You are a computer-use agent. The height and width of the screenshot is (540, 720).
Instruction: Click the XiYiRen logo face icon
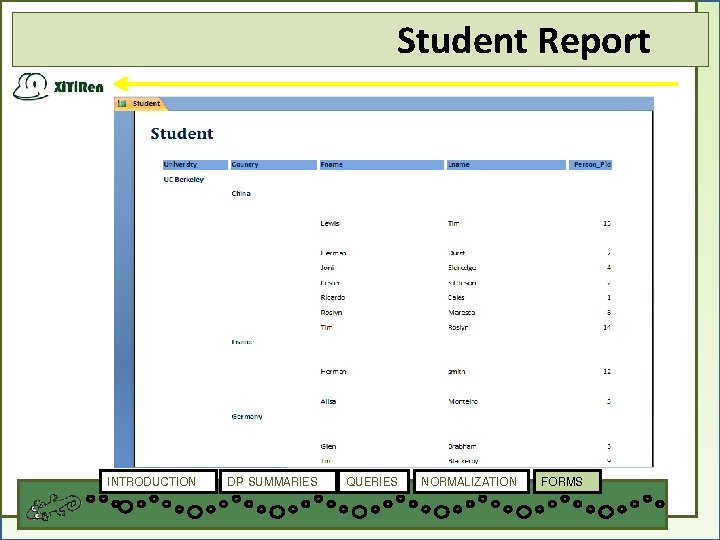pyautogui.click(x=31, y=86)
